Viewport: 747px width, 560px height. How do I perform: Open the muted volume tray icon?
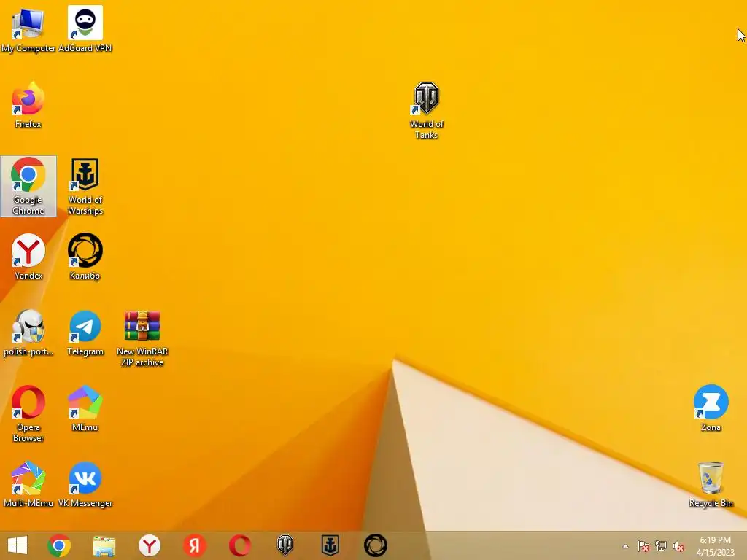678,546
